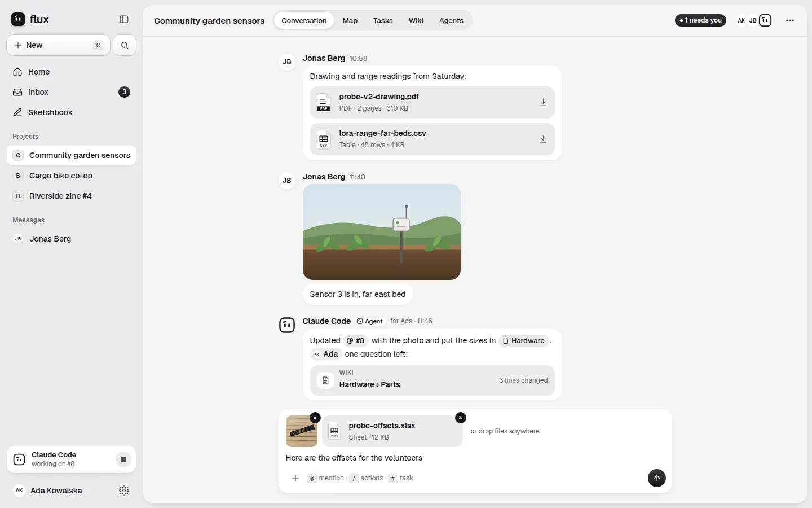Open settings gear next to Ada Kowalska

point(124,491)
